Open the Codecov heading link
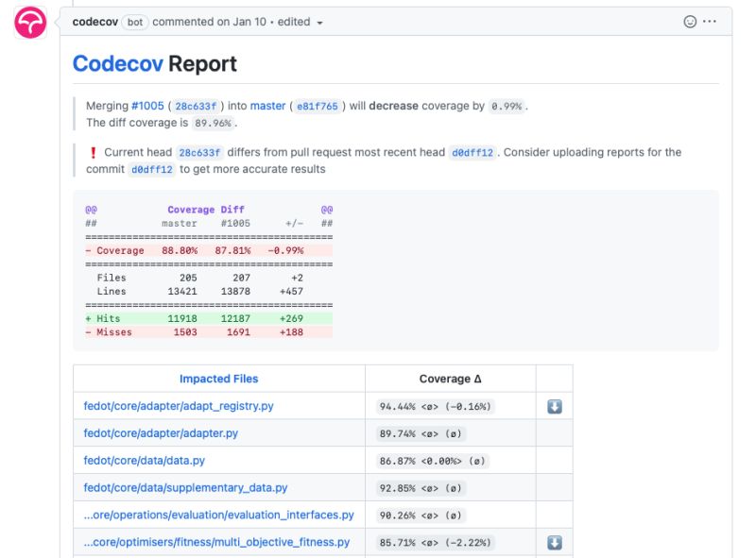 (117, 63)
